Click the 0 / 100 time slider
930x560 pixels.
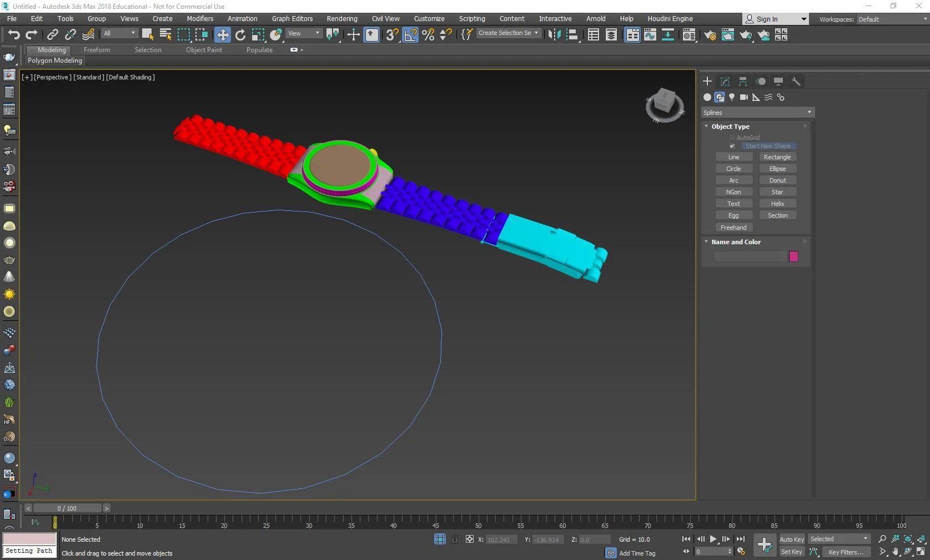coord(67,508)
